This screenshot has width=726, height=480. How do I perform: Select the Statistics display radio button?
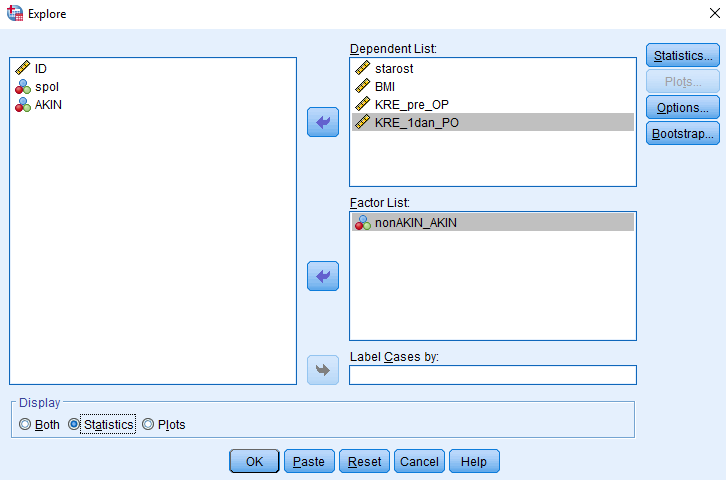pyautogui.click(x=74, y=424)
